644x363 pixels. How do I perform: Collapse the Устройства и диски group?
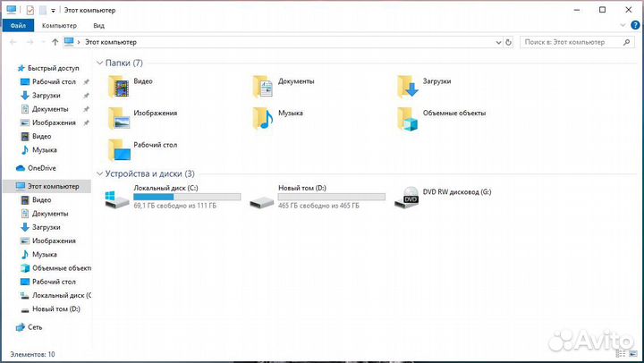pos(98,174)
